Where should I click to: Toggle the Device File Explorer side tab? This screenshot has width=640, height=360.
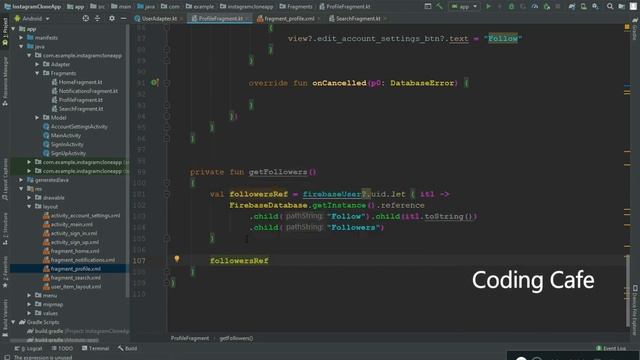pyautogui.click(x=635, y=309)
